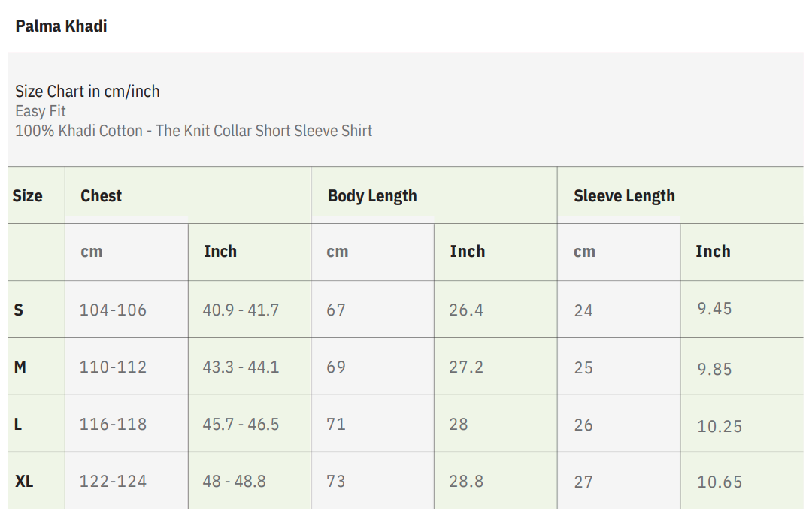Click the Palma Khadi heading
812x520 pixels.
pyautogui.click(x=61, y=26)
